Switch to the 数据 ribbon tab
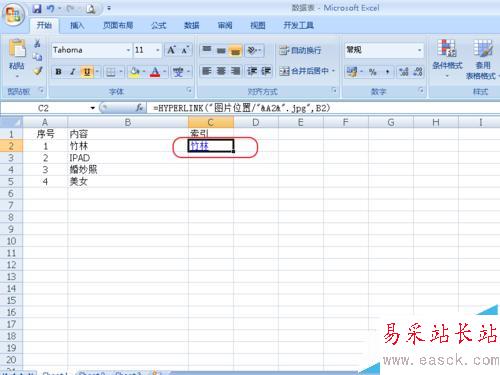 (192, 25)
